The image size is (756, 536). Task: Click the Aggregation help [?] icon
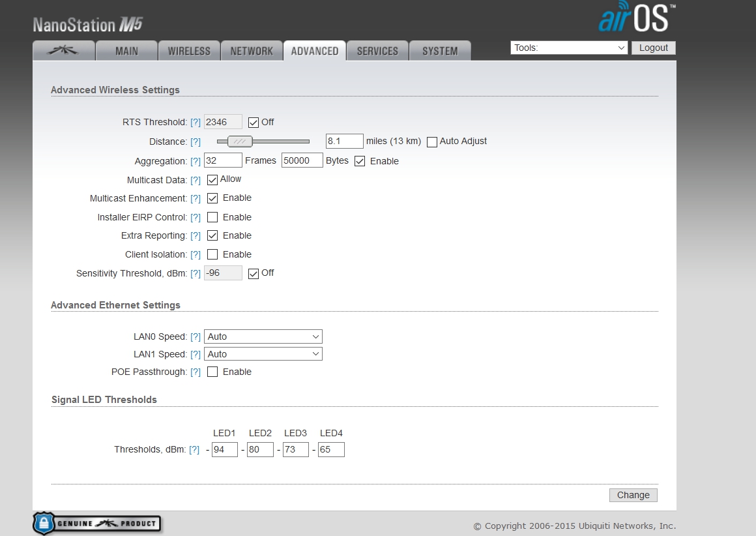point(196,162)
